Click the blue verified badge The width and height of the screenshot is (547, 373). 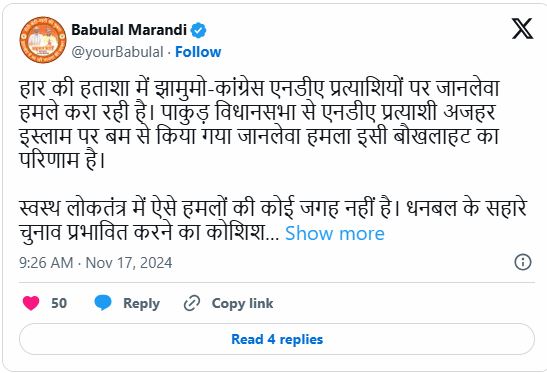(198, 30)
